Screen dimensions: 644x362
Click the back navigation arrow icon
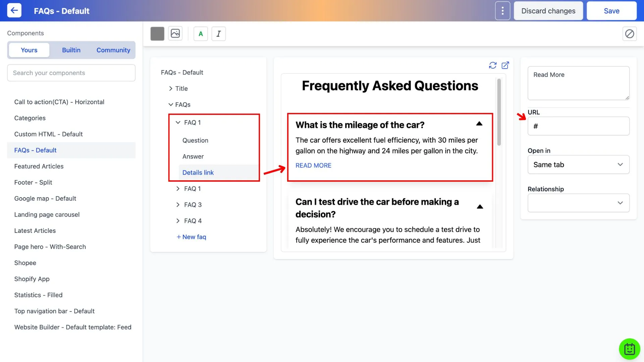pyautogui.click(x=14, y=11)
